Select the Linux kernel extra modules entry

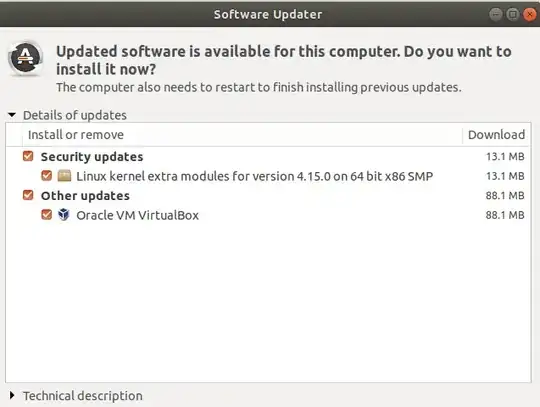tap(268, 176)
